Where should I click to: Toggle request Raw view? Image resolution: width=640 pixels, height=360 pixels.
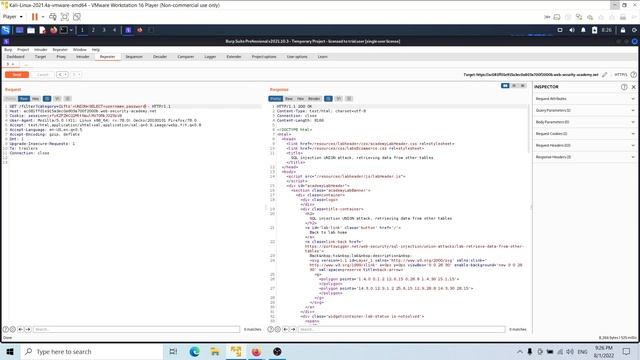[24, 99]
